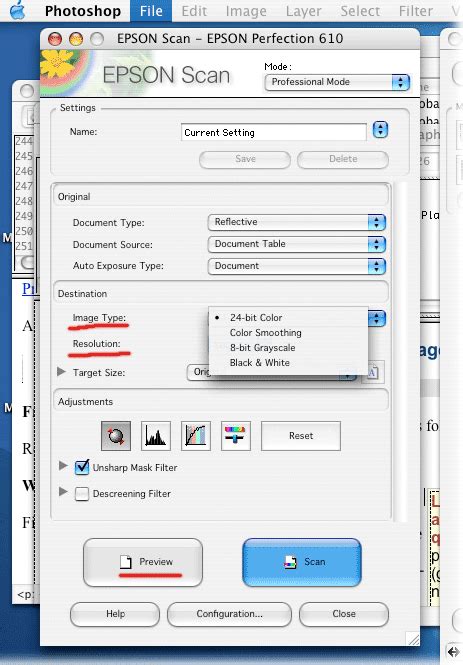Screen dimensions: 463x665
Task: Click the Scan button
Action: click(302, 562)
